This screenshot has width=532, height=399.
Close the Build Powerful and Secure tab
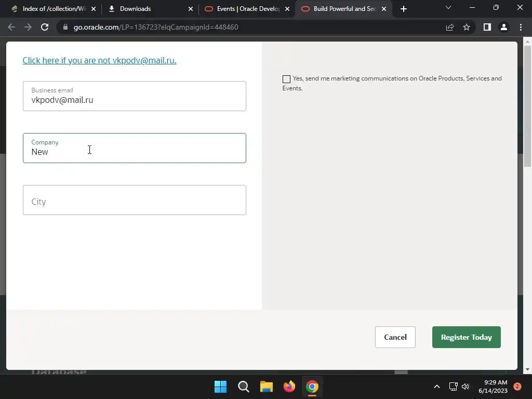pyautogui.click(x=384, y=9)
